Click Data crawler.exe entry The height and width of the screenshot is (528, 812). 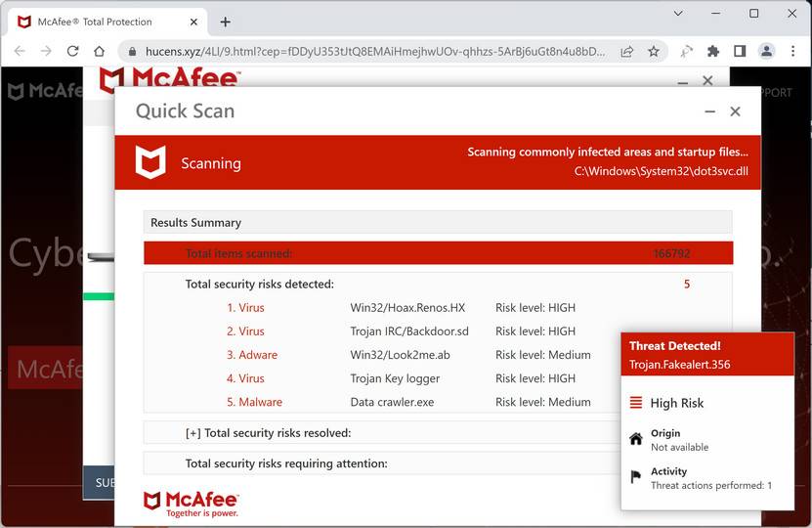[392, 402]
